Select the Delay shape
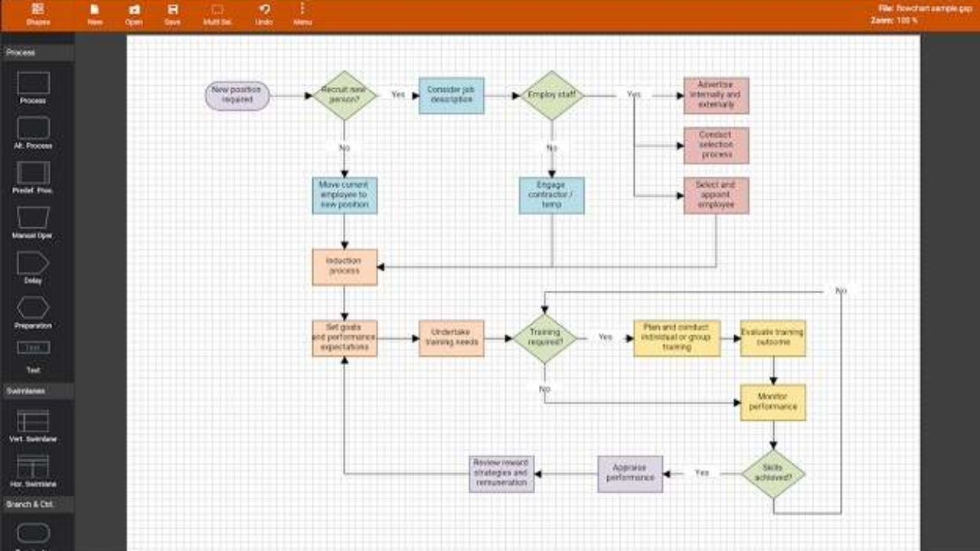Image resolution: width=980 pixels, height=551 pixels. pos(33,263)
